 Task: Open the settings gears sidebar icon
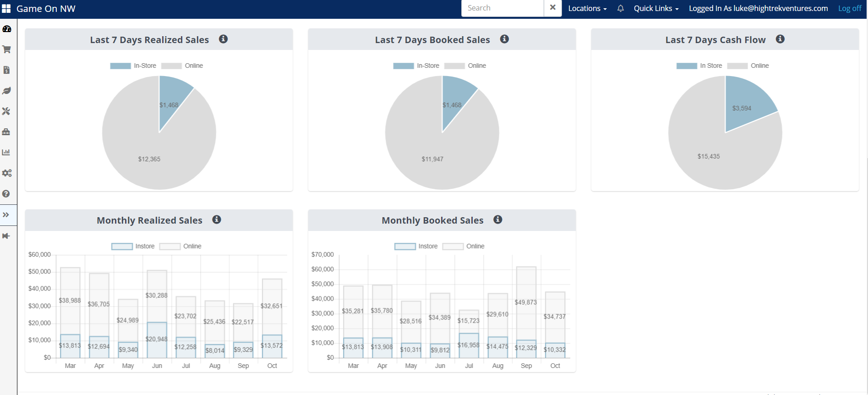[x=6, y=173]
